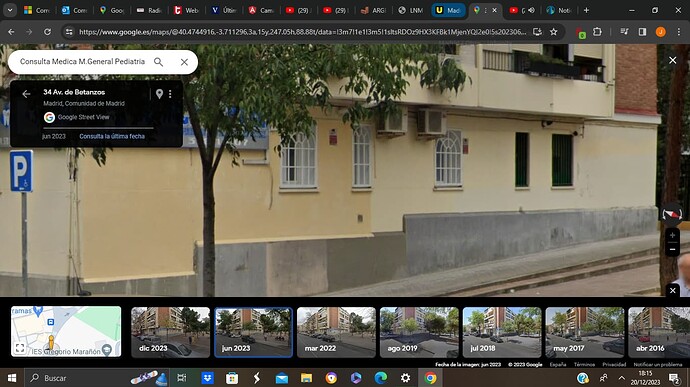Click the Términos footer link
This screenshot has width=690, height=387.
pos(584,365)
